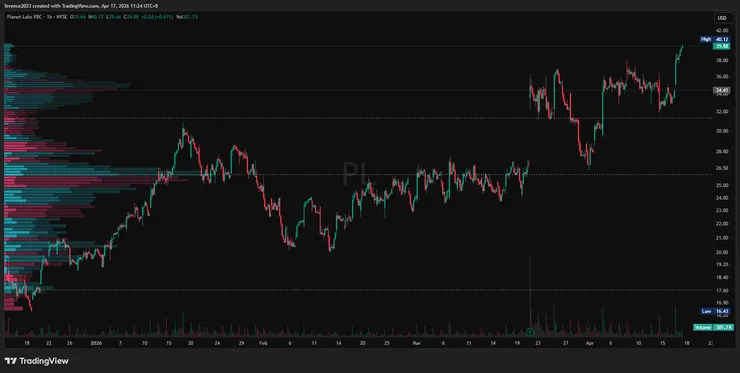Click the 23.00 price axis label
This screenshot has height=373, width=740.
click(x=722, y=210)
